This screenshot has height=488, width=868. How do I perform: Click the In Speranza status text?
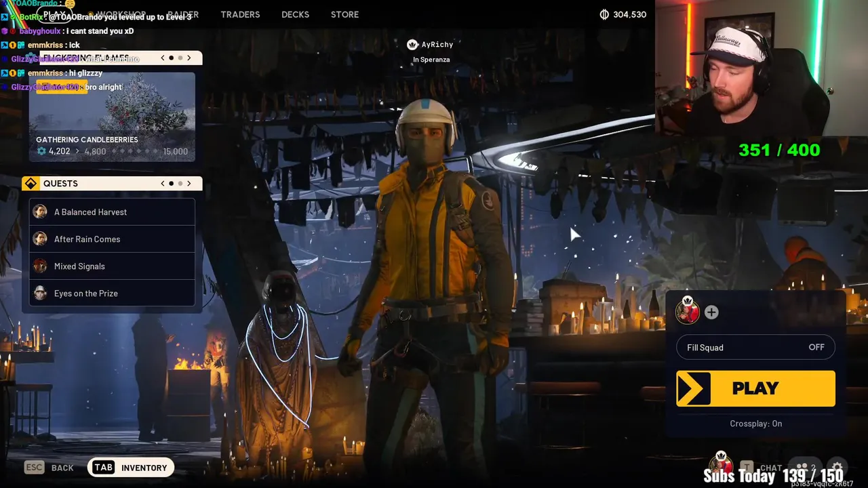(x=431, y=60)
